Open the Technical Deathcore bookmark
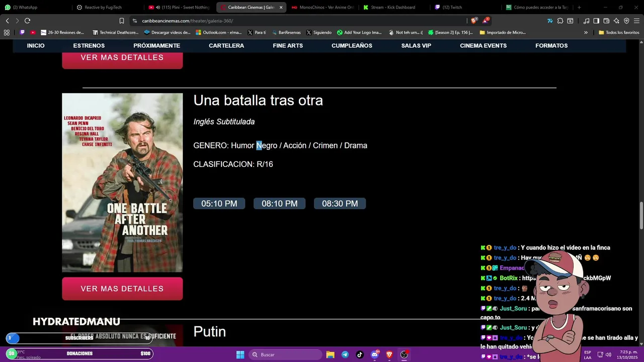644x362 pixels. coord(115,32)
